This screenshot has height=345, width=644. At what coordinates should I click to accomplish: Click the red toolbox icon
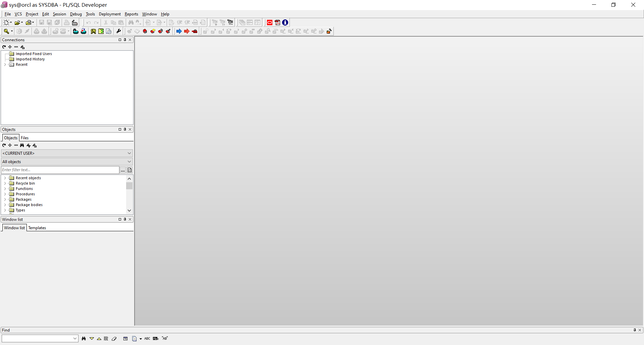(x=195, y=31)
